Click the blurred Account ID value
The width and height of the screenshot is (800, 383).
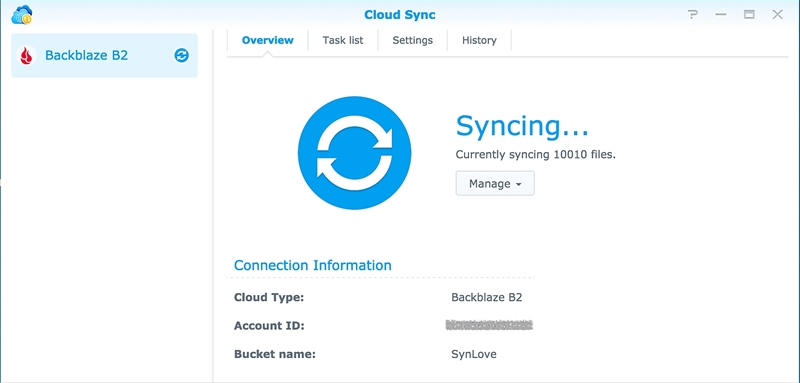pos(489,325)
